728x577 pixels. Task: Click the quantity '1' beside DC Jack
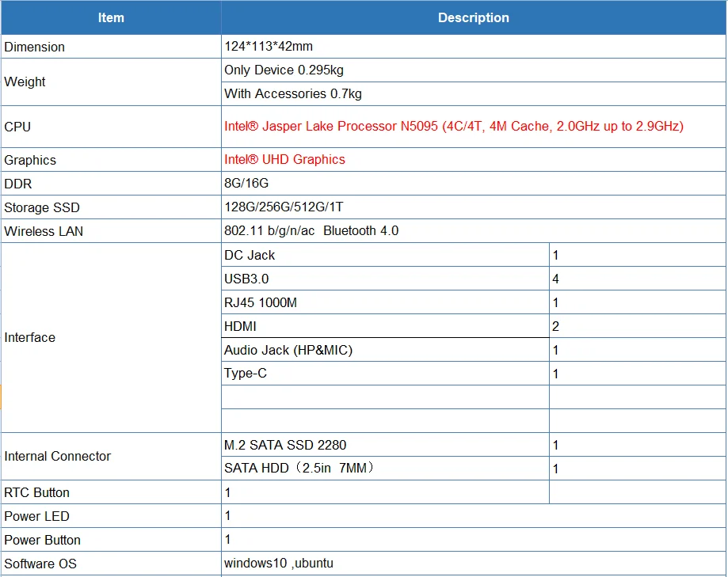(555, 255)
